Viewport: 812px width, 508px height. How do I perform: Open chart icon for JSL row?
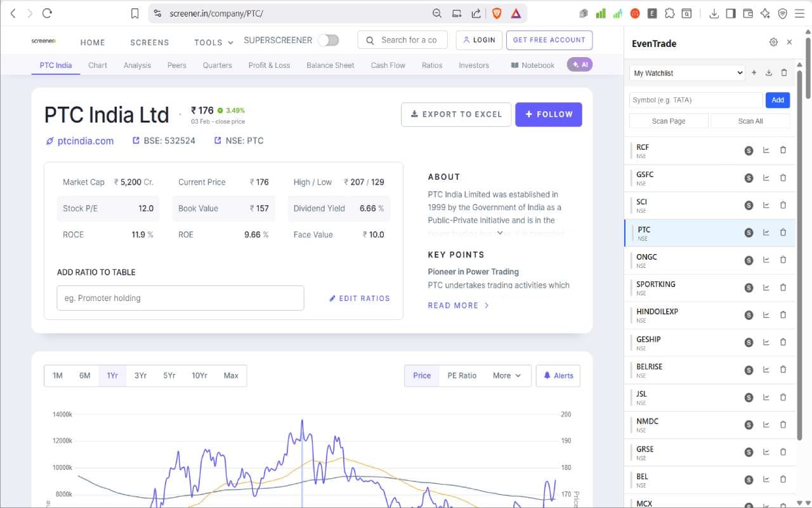pyautogui.click(x=766, y=398)
